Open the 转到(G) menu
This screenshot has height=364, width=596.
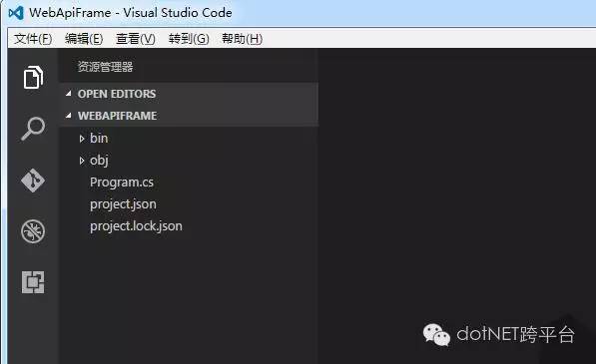(189, 39)
